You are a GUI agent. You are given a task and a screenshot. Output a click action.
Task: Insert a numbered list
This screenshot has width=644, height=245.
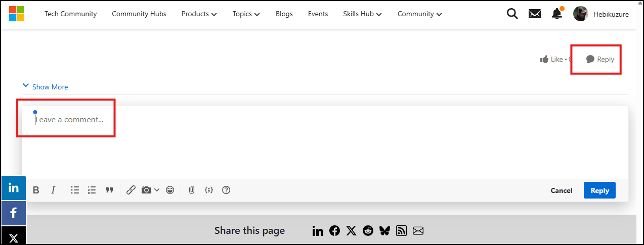click(92, 190)
